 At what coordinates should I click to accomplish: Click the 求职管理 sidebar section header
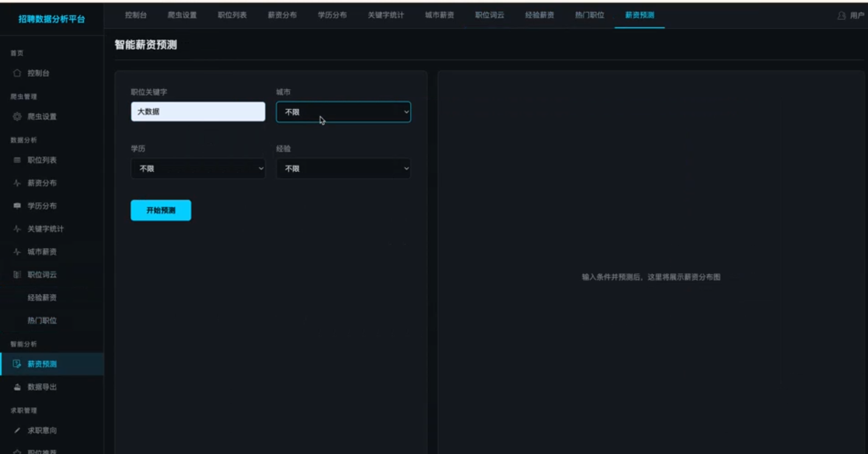coord(24,411)
